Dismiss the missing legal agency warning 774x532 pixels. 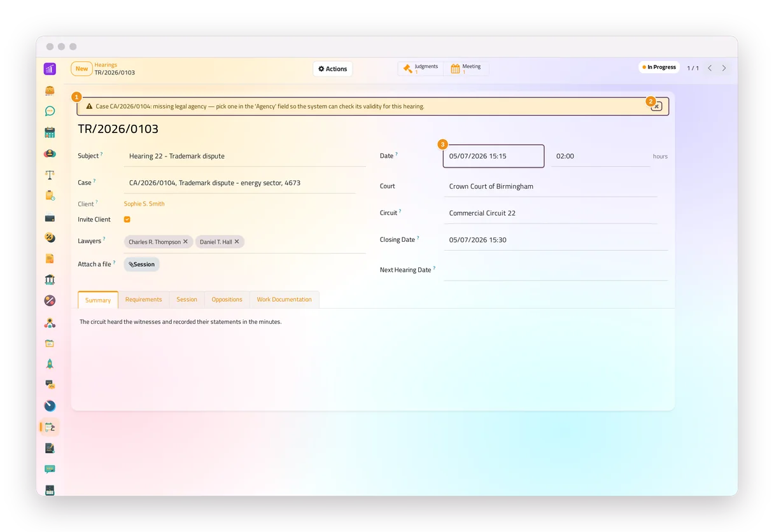(x=656, y=106)
